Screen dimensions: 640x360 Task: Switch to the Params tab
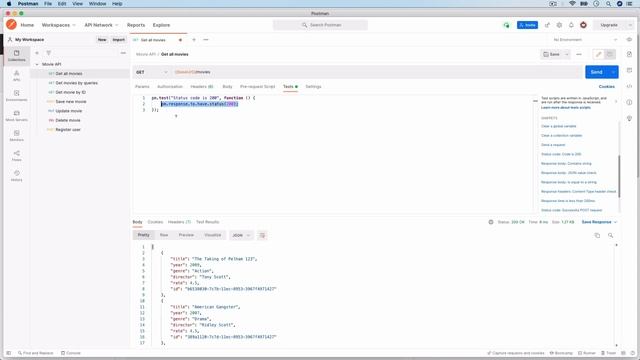142,87
